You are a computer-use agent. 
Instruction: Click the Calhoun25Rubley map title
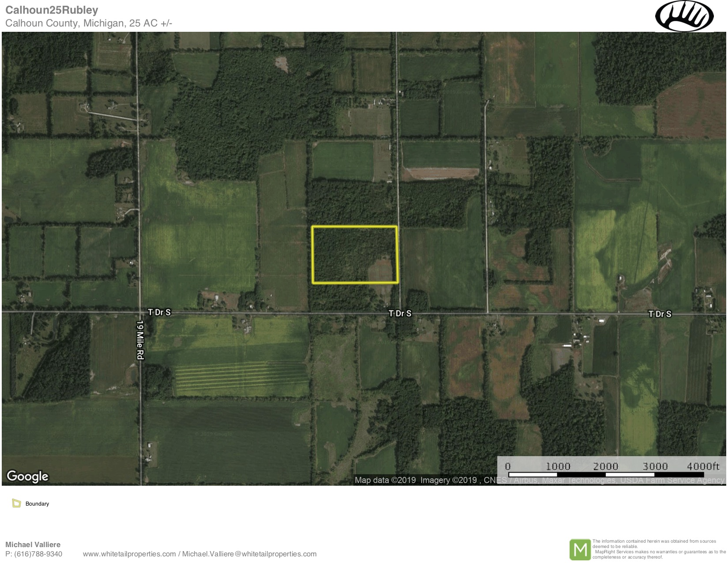[x=52, y=10]
